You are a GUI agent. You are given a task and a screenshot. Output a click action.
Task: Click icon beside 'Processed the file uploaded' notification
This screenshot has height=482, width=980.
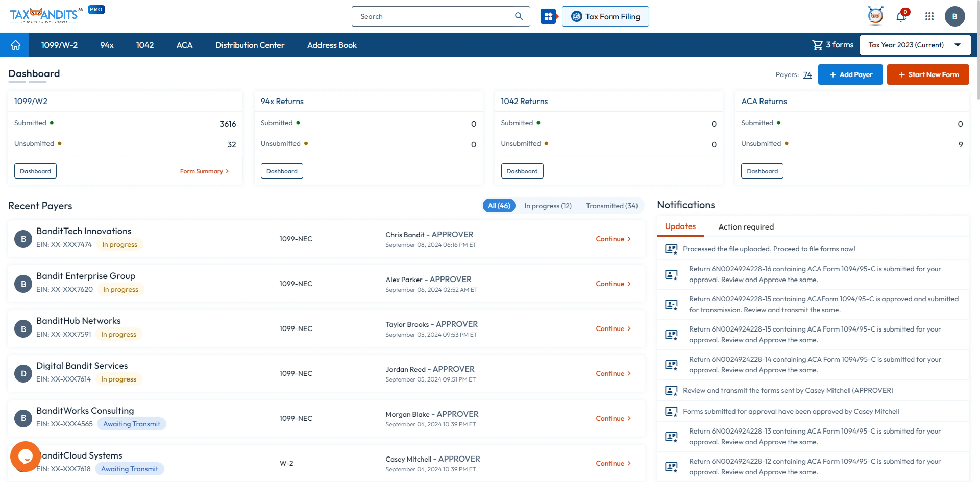[x=671, y=249]
